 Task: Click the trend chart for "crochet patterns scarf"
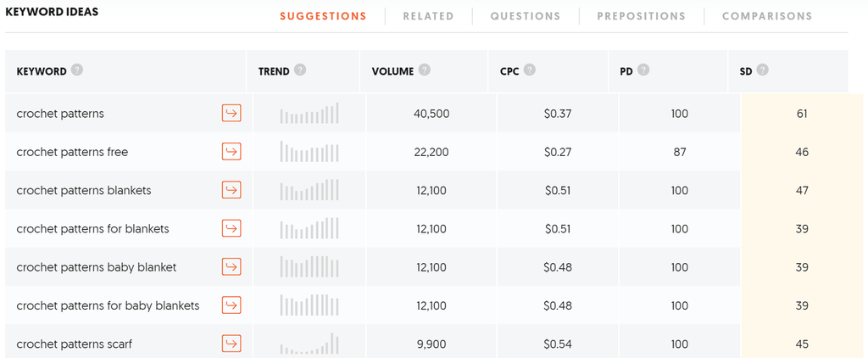click(309, 344)
